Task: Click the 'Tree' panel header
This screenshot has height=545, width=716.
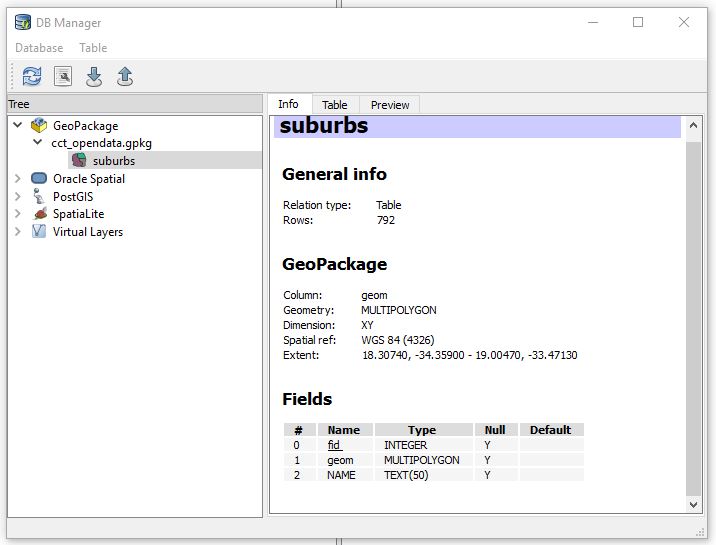Action: pyautogui.click(x=135, y=104)
